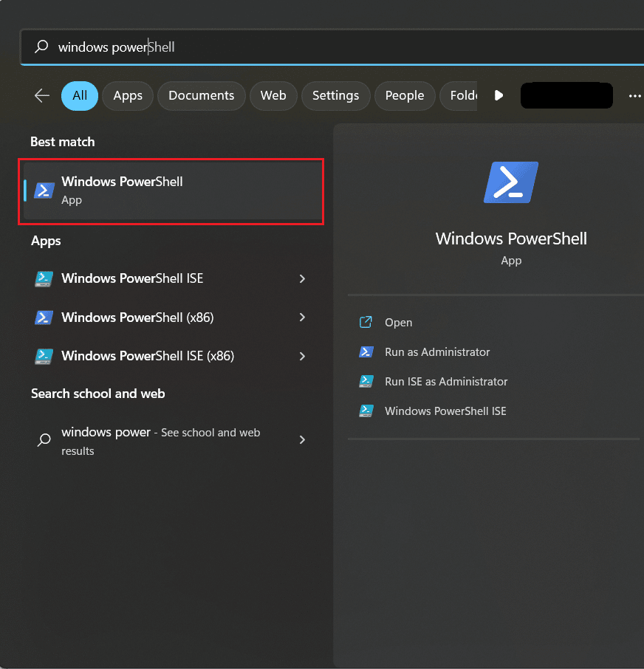This screenshot has width=644, height=669.
Task: Click the 'Search school and web' heading
Action: (x=97, y=394)
